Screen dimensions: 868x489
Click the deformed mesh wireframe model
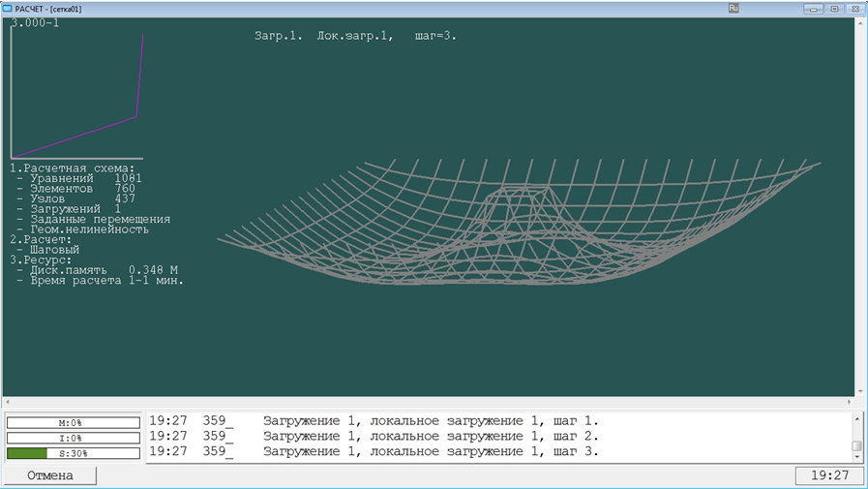click(519, 222)
